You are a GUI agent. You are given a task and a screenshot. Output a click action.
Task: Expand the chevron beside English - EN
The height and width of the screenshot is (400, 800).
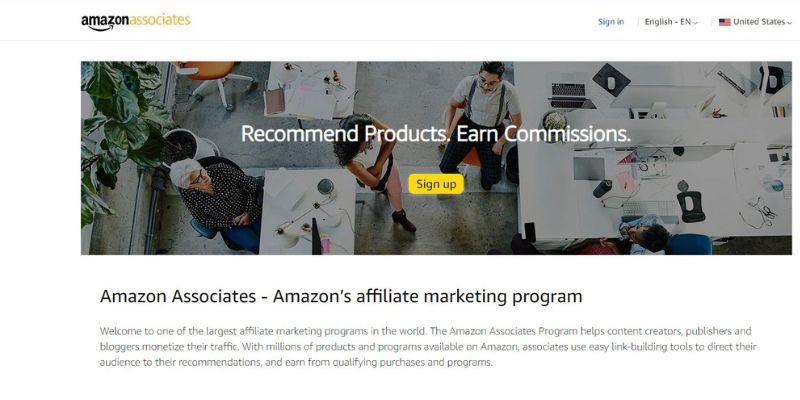click(695, 23)
